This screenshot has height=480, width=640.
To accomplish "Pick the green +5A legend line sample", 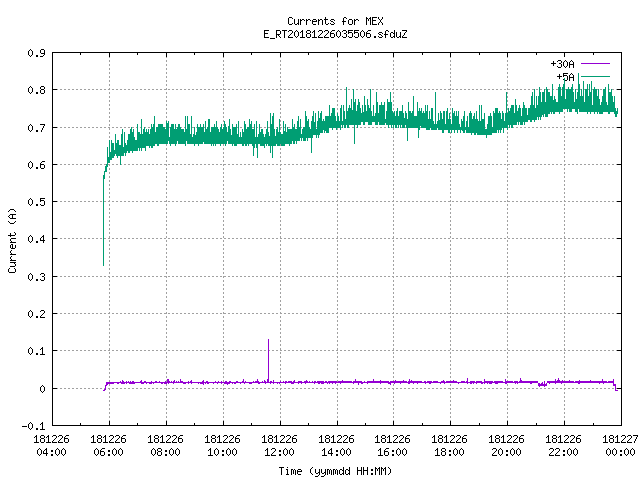I will tap(595, 76).
